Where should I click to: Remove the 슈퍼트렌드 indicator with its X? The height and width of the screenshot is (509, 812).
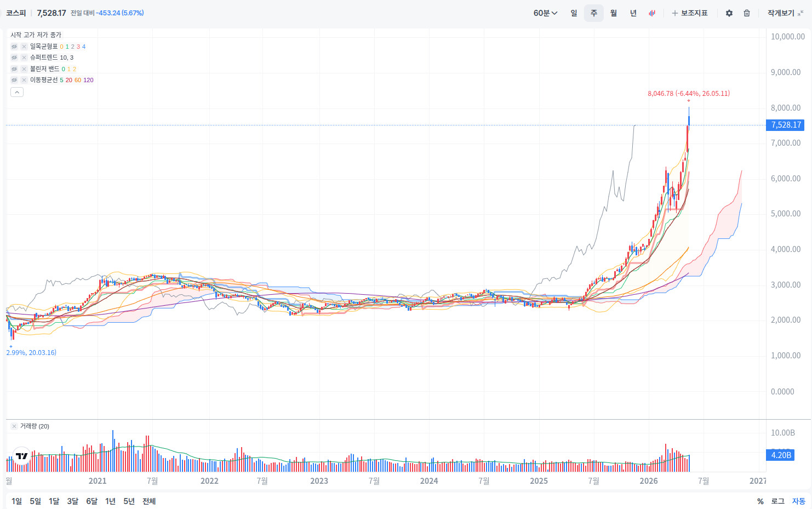24,58
